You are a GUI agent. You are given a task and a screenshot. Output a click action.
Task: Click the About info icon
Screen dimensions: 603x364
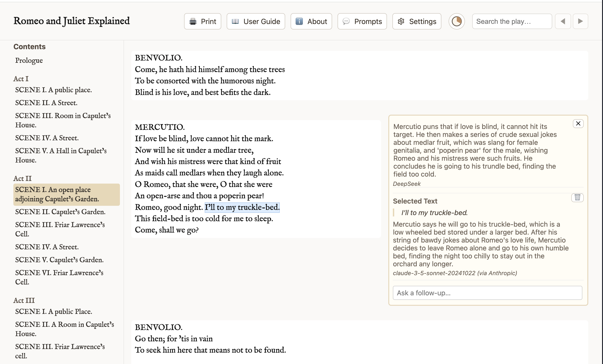point(299,22)
